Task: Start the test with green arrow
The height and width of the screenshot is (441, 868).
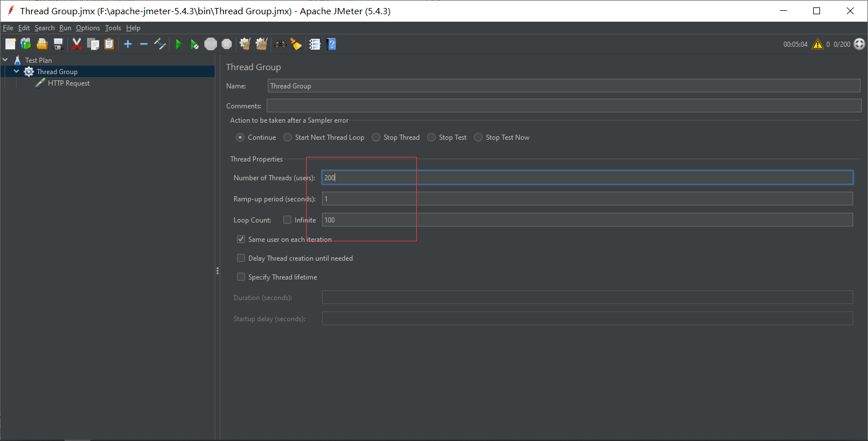Action: coord(179,44)
